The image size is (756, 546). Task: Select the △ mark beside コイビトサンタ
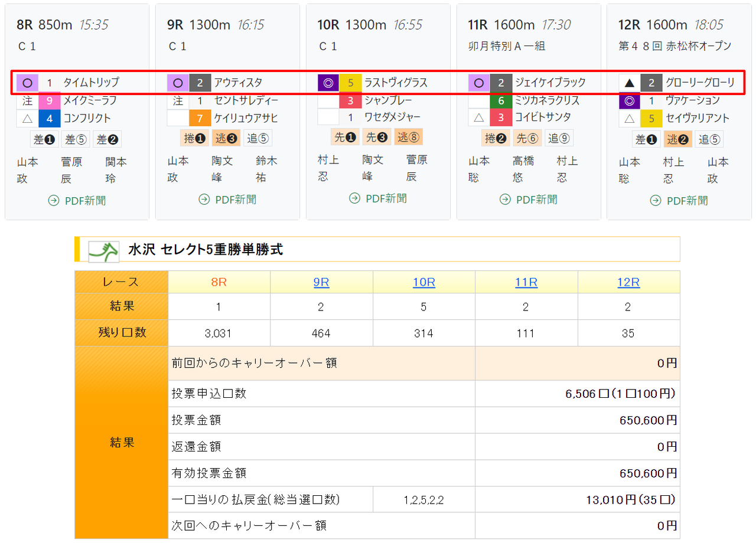[x=479, y=118]
